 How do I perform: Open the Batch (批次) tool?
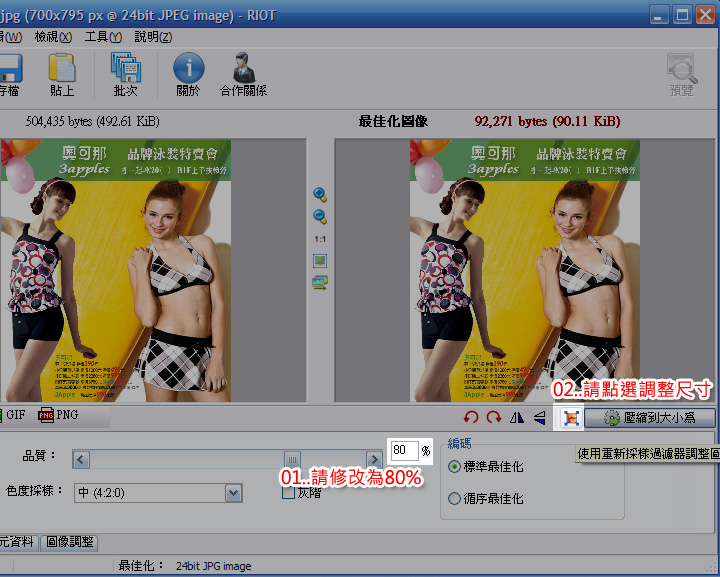pos(125,74)
